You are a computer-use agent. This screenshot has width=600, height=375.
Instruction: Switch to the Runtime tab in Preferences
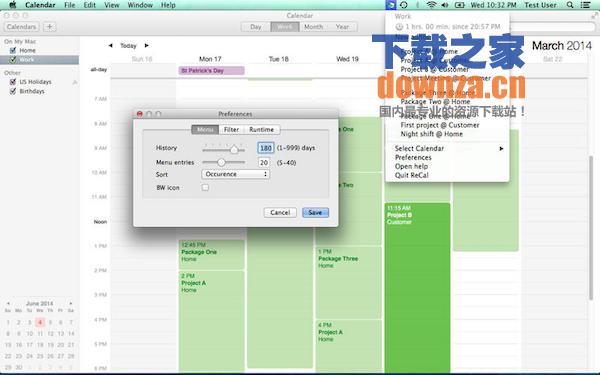click(261, 129)
